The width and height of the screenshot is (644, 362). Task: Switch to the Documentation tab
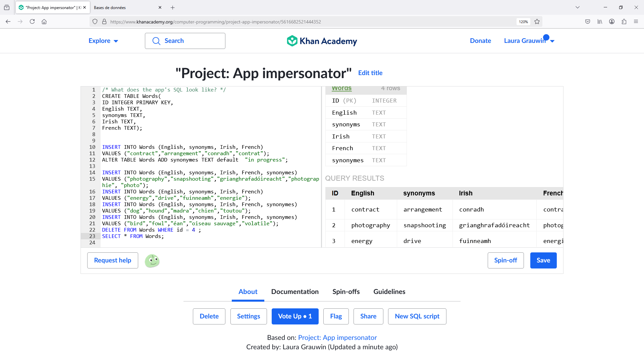pos(295,292)
